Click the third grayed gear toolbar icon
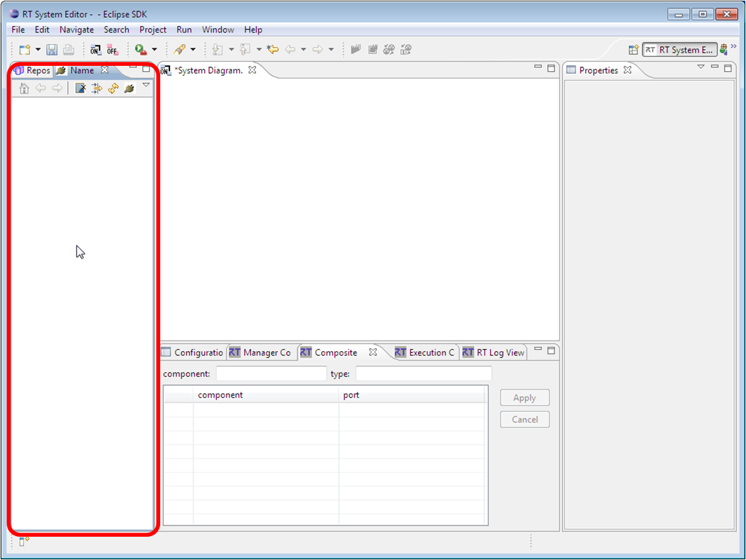The width and height of the screenshot is (746, 560). click(x=389, y=49)
